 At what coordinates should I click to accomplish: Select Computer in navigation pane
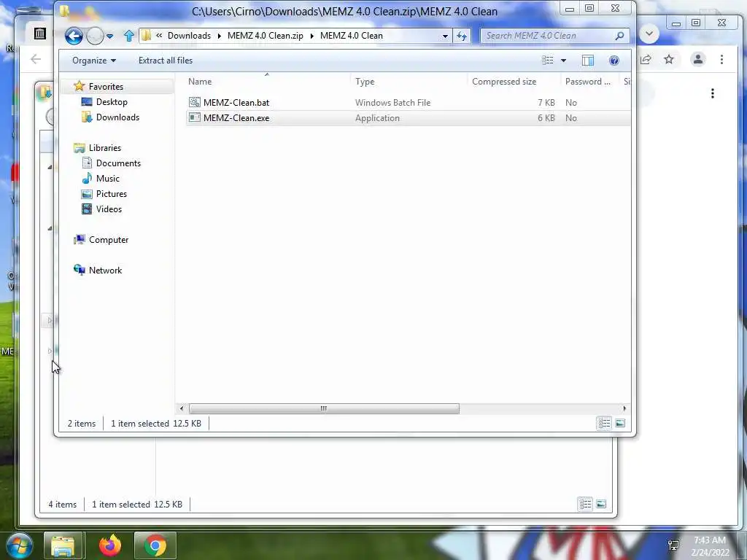pos(109,239)
